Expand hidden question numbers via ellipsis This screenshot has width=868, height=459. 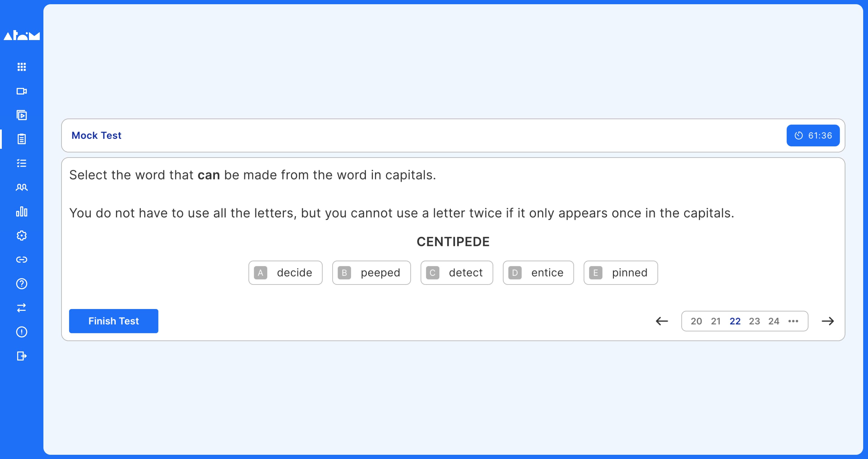(x=793, y=321)
